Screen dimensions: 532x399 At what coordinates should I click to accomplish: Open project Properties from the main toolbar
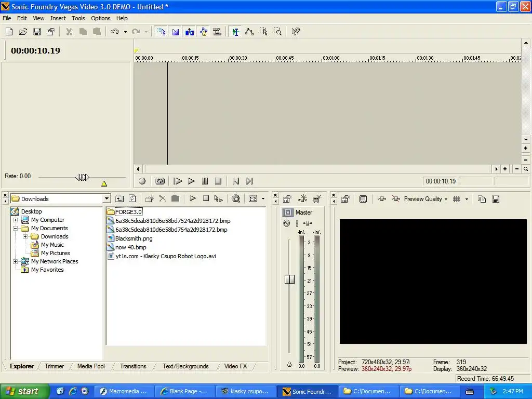coord(50,32)
